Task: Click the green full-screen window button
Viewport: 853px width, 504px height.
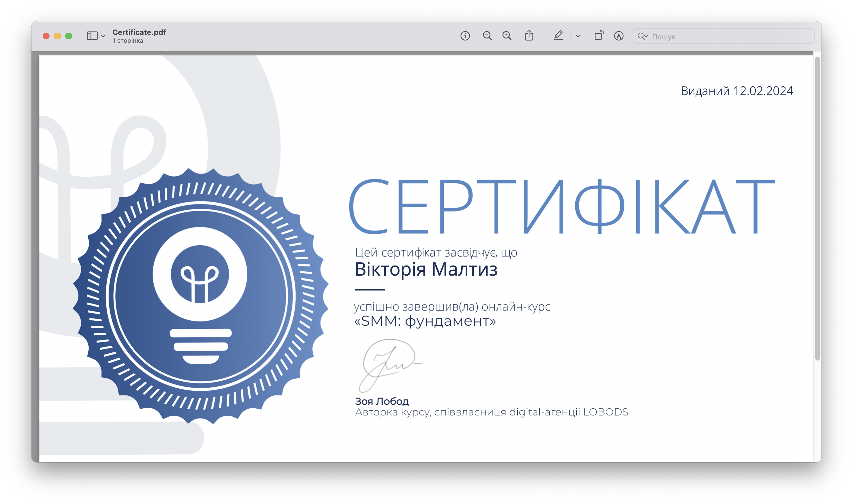Action: (69, 36)
